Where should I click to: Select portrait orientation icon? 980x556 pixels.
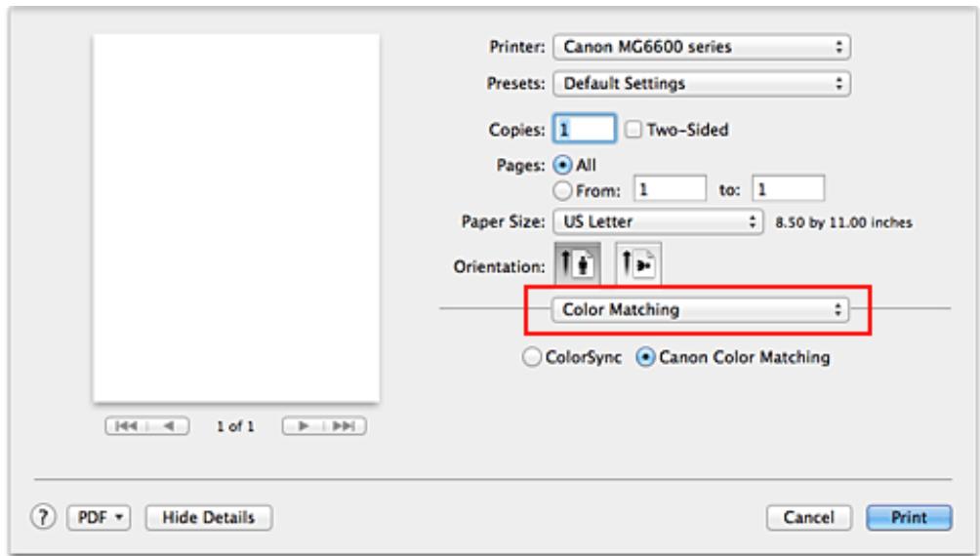tap(578, 264)
